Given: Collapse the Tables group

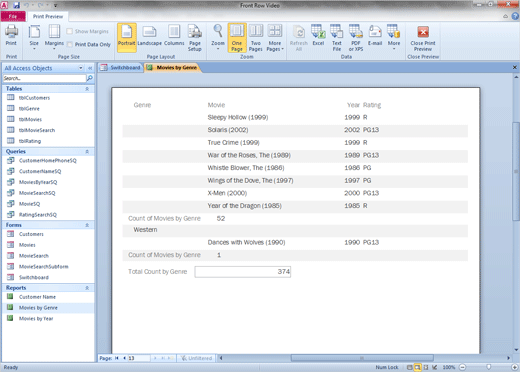Looking at the screenshot, I should (87, 89).
